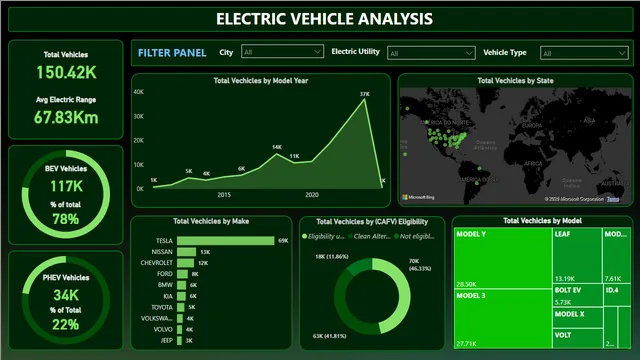
Task: Select the MODEL Y treemap tile
Action: tap(503, 258)
